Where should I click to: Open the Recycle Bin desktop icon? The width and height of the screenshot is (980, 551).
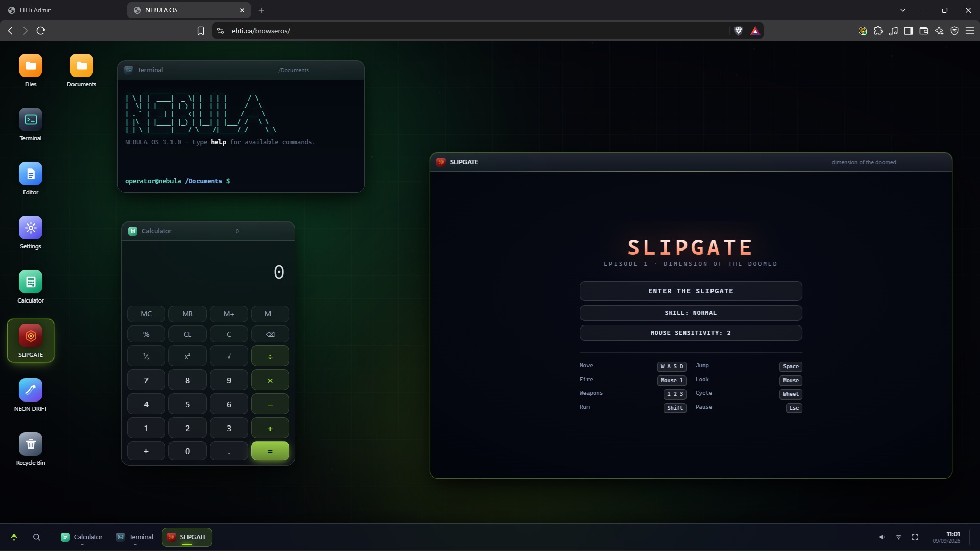click(31, 449)
